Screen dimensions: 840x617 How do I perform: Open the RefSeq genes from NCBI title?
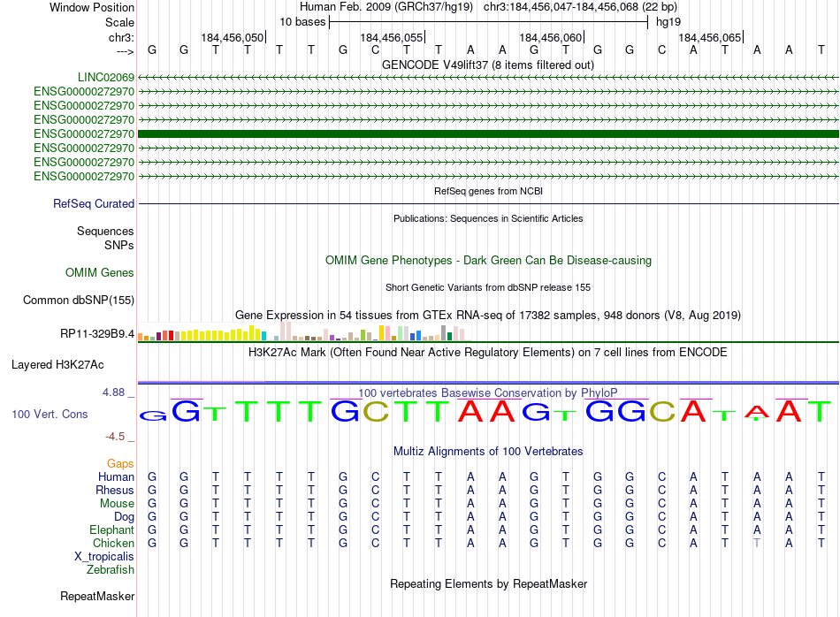click(x=489, y=191)
